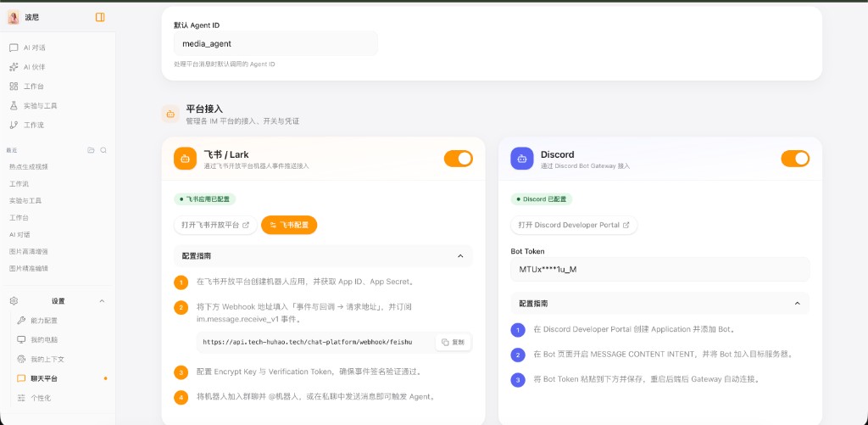Image resolution: width=868 pixels, height=425 pixels.
Task: Click the orange 飞书配置 button
Action: click(x=289, y=225)
